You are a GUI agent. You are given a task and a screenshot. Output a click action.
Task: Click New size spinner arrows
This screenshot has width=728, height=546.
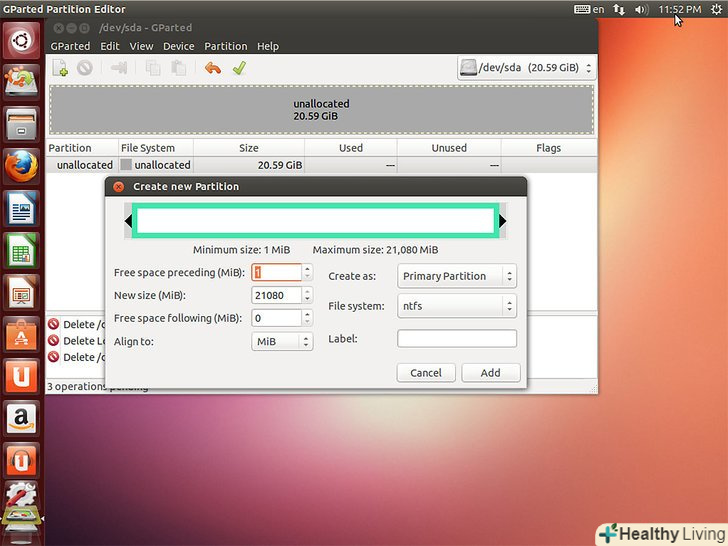click(307, 295)
